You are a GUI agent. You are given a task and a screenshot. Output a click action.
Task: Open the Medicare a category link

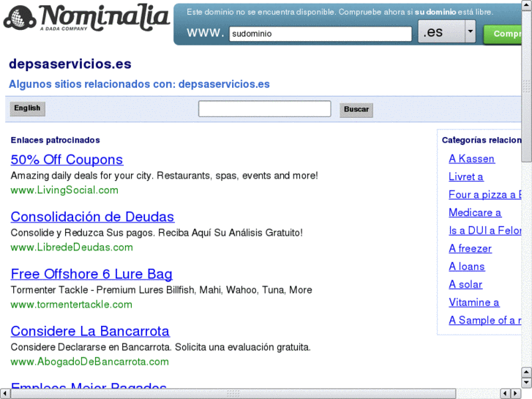475,212
